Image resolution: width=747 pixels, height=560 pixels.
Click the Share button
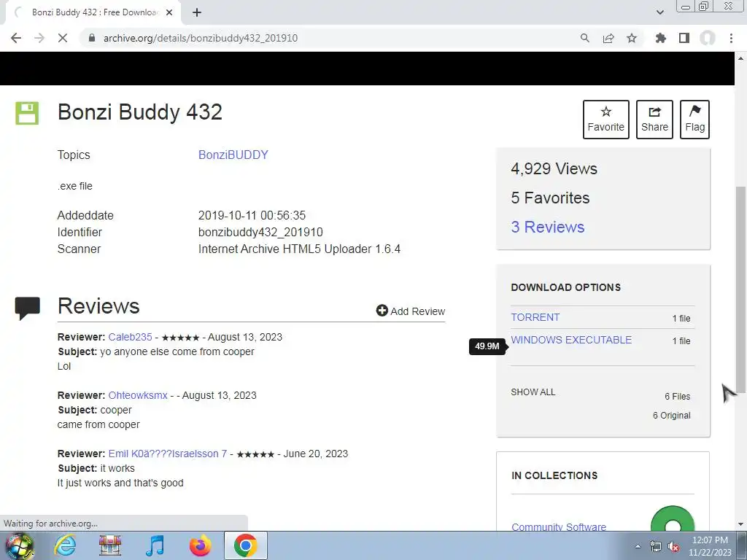[654, 119]
